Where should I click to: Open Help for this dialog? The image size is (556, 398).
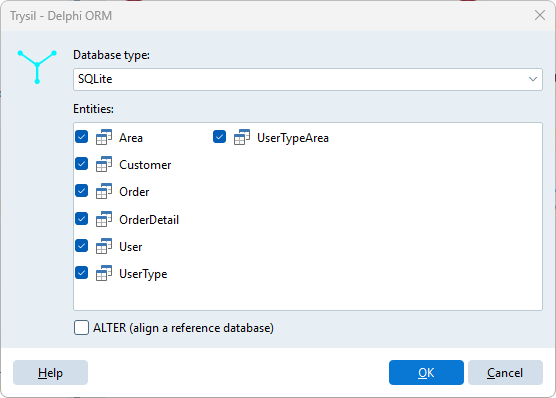tap(50, 372)
